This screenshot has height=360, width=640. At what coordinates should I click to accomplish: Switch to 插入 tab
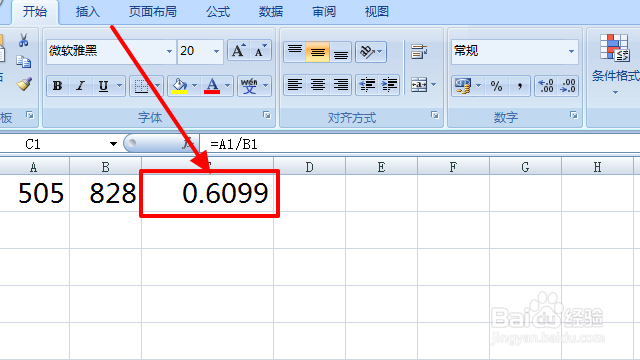coord(87,11)
